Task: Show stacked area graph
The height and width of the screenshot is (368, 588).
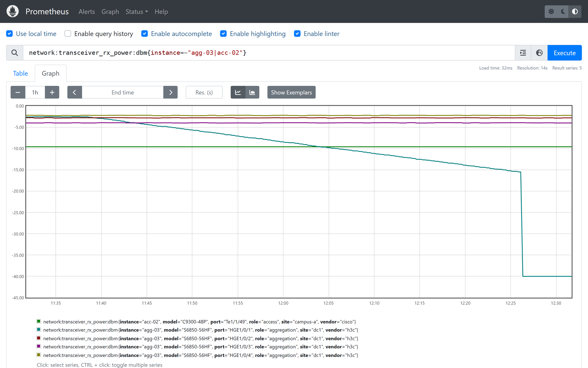Action: (x=252, y=92)
